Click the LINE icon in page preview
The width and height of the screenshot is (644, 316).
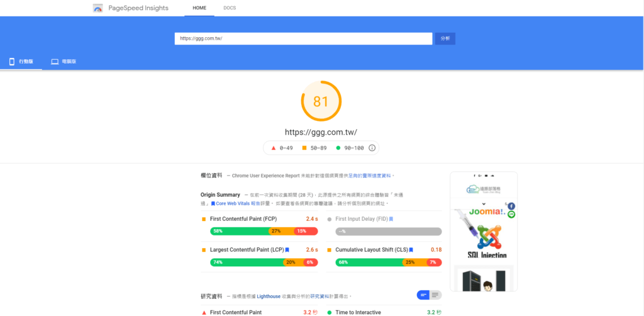tap(511, 214)
